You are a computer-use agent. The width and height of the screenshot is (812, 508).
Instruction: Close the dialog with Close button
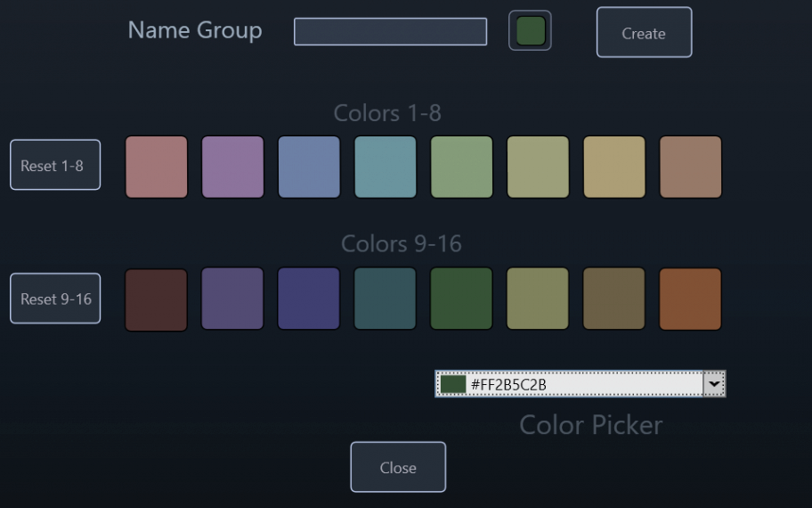(x=398, y=467)
